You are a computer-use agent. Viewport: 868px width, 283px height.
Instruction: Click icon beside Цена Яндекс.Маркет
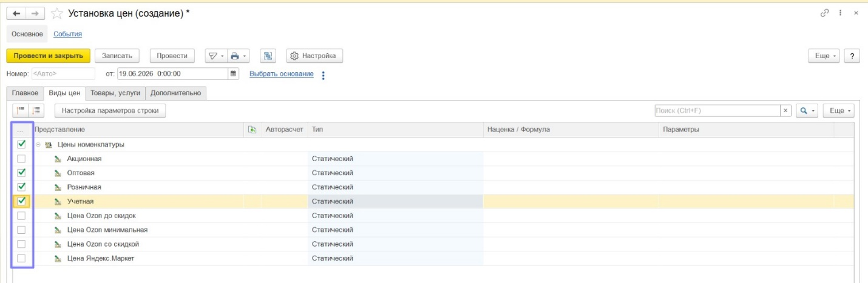(58, 258)
